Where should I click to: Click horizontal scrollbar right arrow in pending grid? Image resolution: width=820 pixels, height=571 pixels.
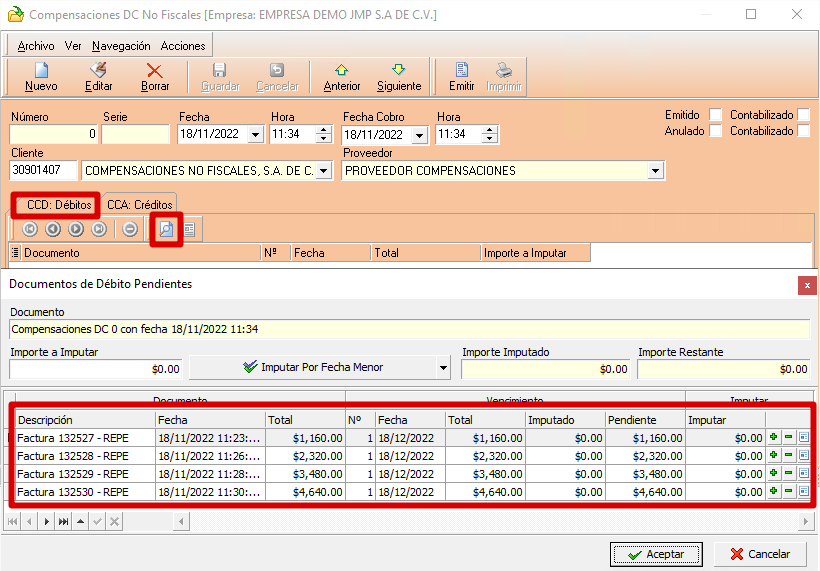(x=805, y=521)
